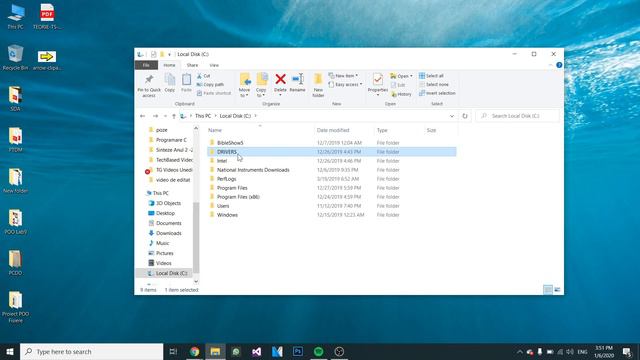Viewport: 640px width, 360px height.
Task: Click Local Disk (C:) in address breadcrumb
Action: pos(235,116)
